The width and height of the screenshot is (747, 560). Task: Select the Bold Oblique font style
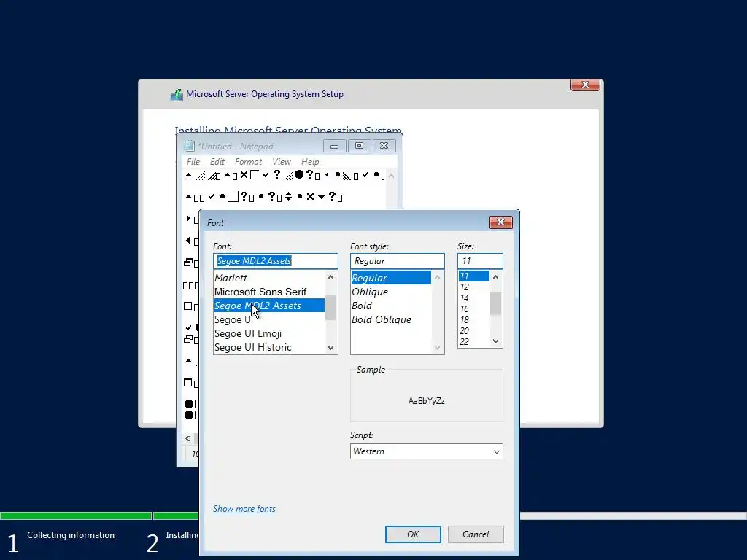point(391,319)
